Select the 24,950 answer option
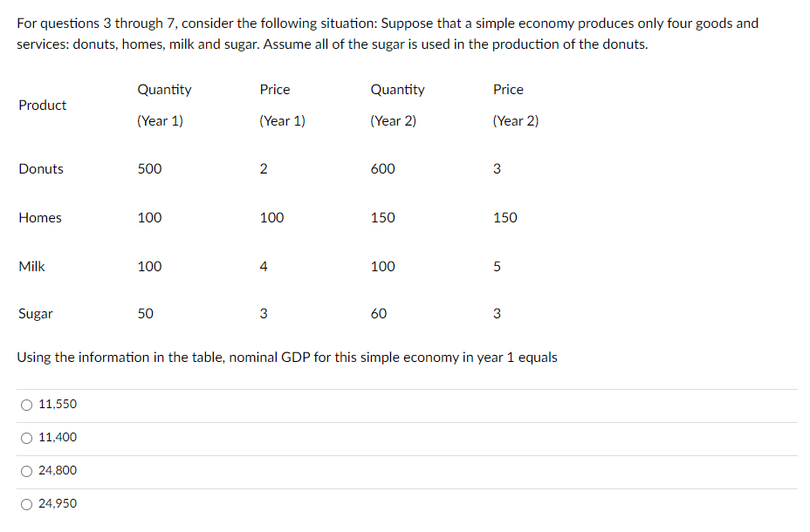Screen dimensions: 810x532 pyautogui.click(x=26, y=504)
